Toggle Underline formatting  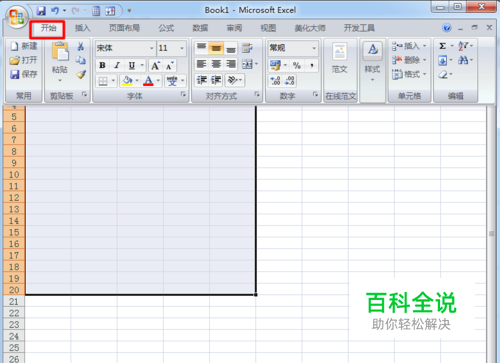[x=132, y=65]
